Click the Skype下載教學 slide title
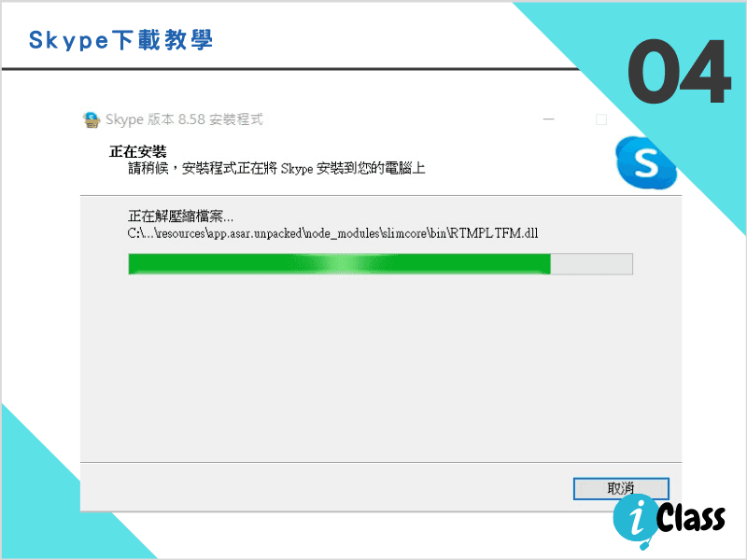747x560 pixels. pyautogui.click(x=120, y=40)
